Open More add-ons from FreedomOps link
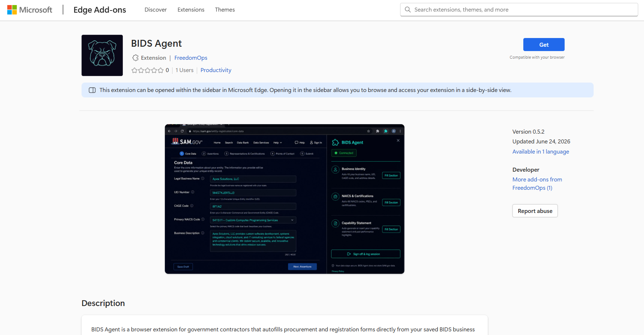Image resolution: width=644 pixels, height=335 pixels. pos(537,184)
